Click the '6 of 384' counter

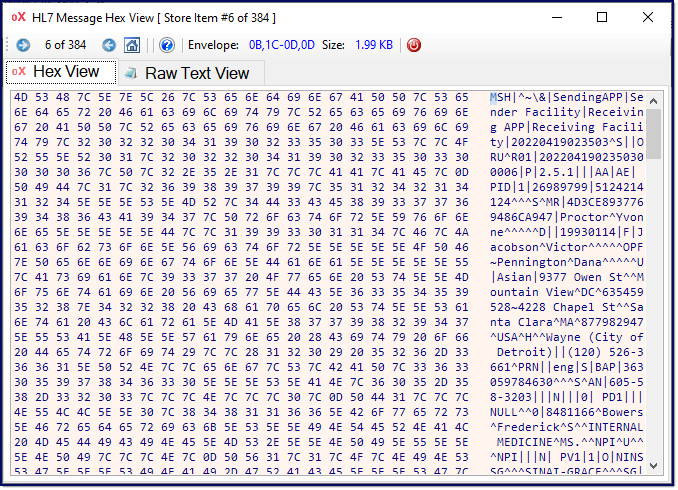[x=65, y=45]
